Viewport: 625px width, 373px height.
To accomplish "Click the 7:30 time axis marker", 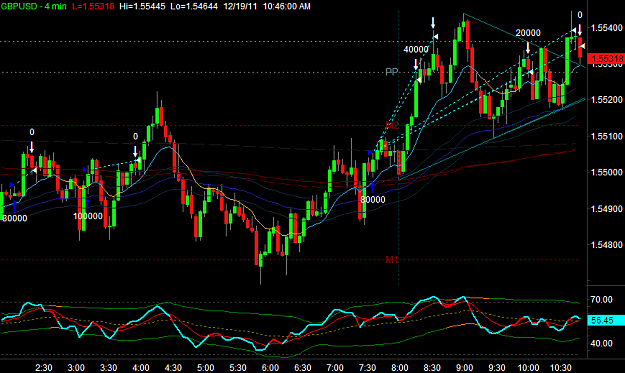I will pos(367,367).
